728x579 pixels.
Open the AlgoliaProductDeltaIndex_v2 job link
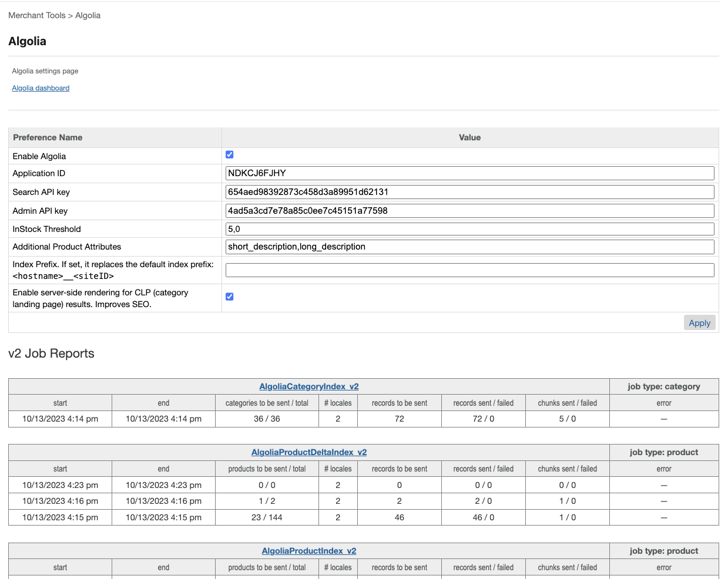309,452
